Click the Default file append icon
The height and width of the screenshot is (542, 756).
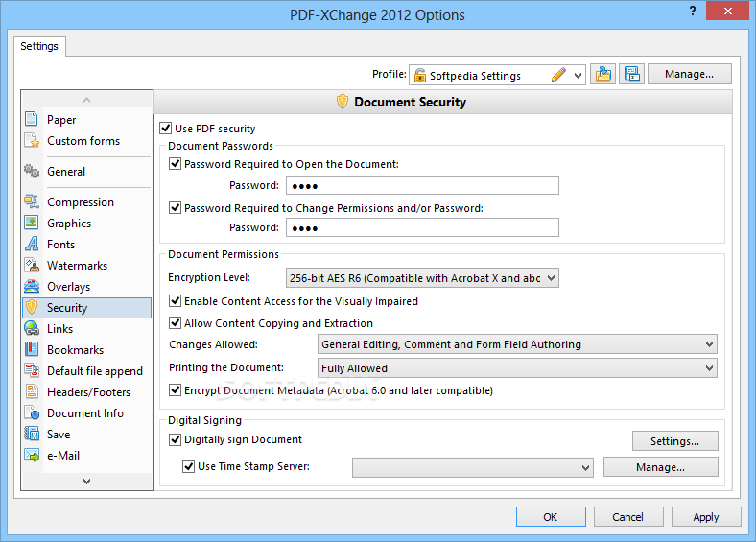[32, 370]
